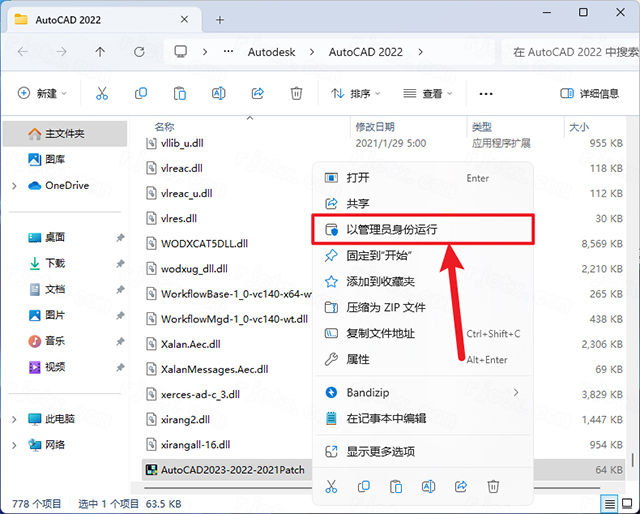Click the AutoCAD2023-2022-2021Patch file icon
Image resolution: width=640 pixels, height=514 pixels.
(152, 470)
